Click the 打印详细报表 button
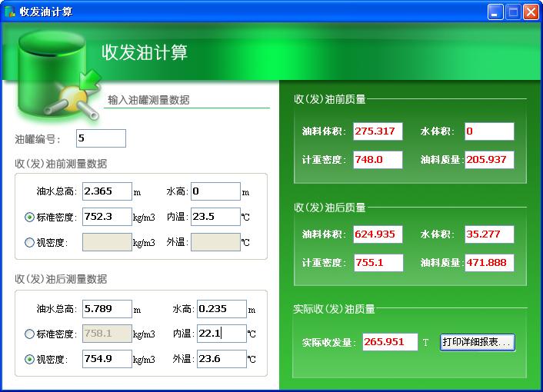The image size is (543, 392). click(478, 342)
